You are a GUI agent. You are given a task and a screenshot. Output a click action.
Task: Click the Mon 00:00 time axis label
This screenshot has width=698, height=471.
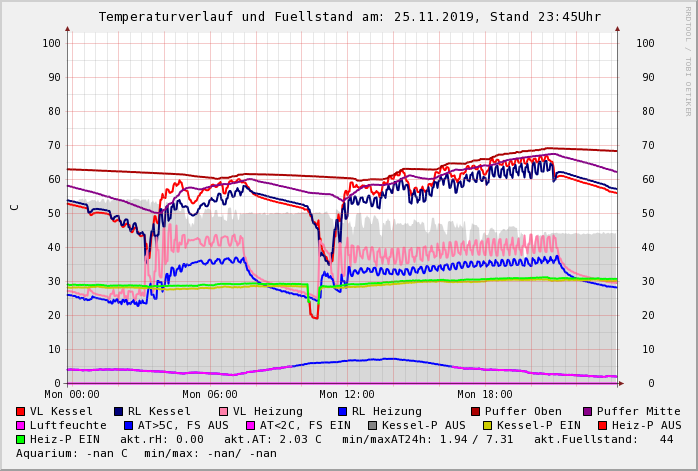(x=72, y=395)
